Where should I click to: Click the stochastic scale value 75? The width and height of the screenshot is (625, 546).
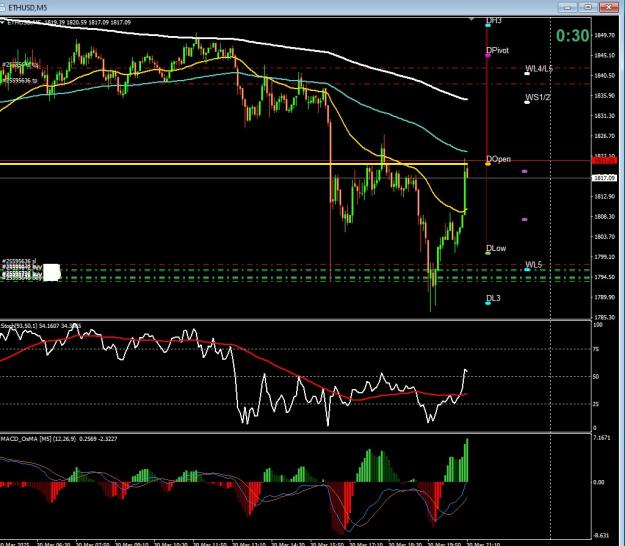point(596,349)
